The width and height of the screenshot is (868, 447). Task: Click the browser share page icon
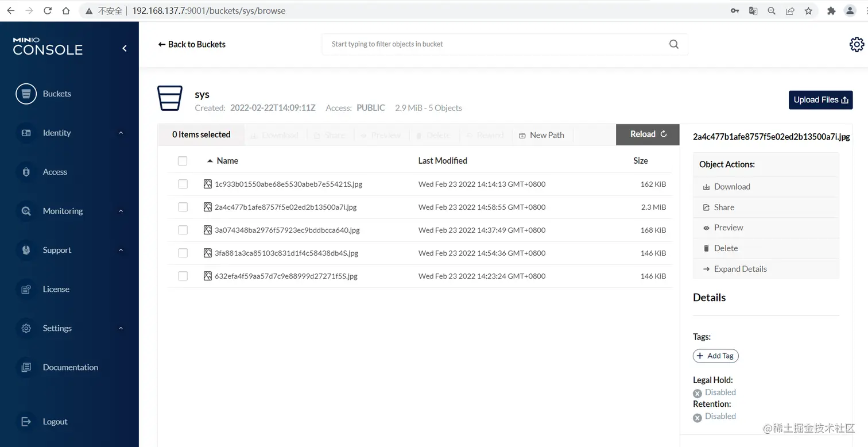coord(790,10)
